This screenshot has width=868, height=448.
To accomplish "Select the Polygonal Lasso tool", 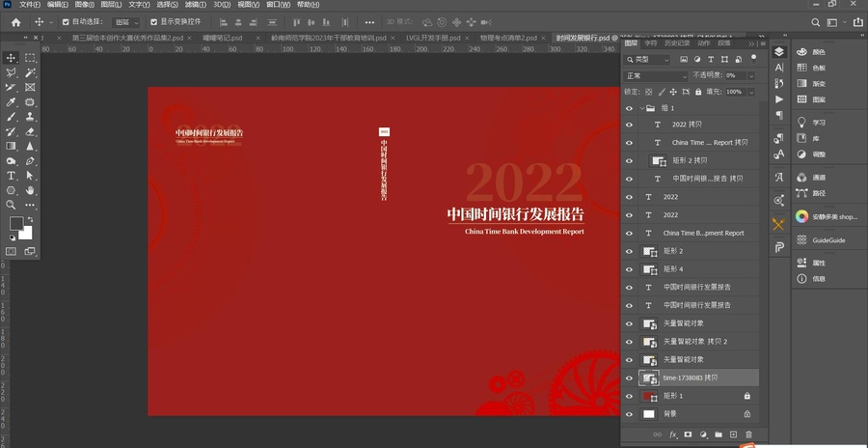I will click(x=11, y=72).
